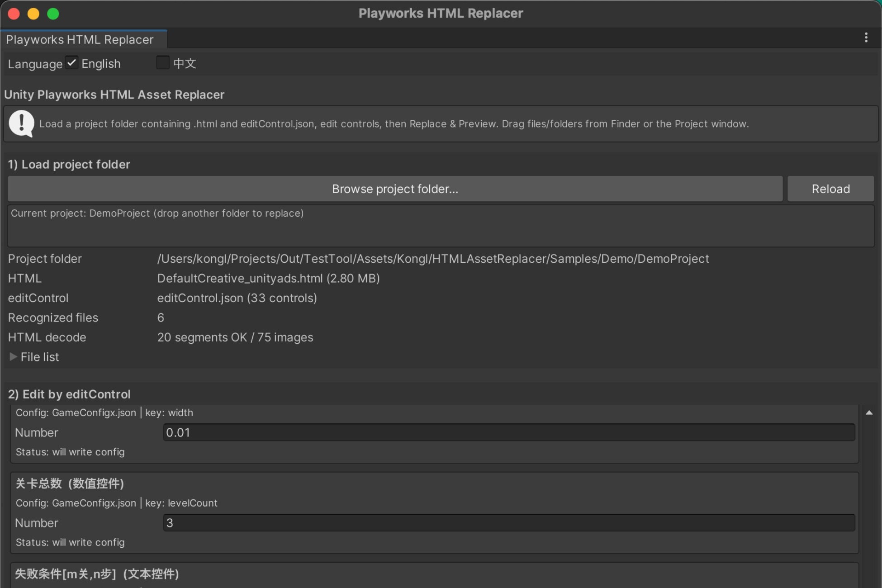Open the window options kebab menu

866,38
